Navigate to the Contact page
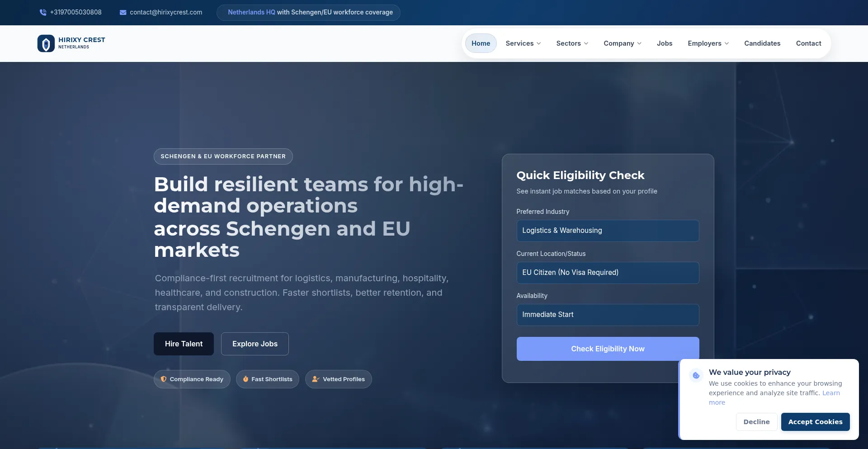Screen dimensions: 868x449 (808, 43)
